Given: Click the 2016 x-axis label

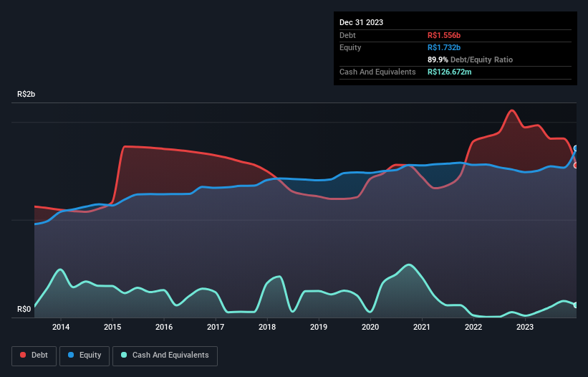Looking at the screenshot, I should pos(164,327).
